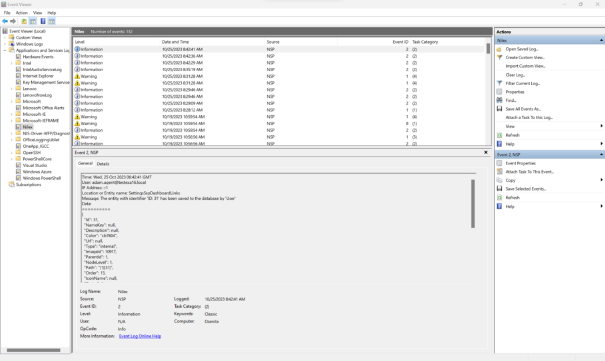Expand the Windows Logs tree node
605x361 pixels.
click(x=5, y=44)
